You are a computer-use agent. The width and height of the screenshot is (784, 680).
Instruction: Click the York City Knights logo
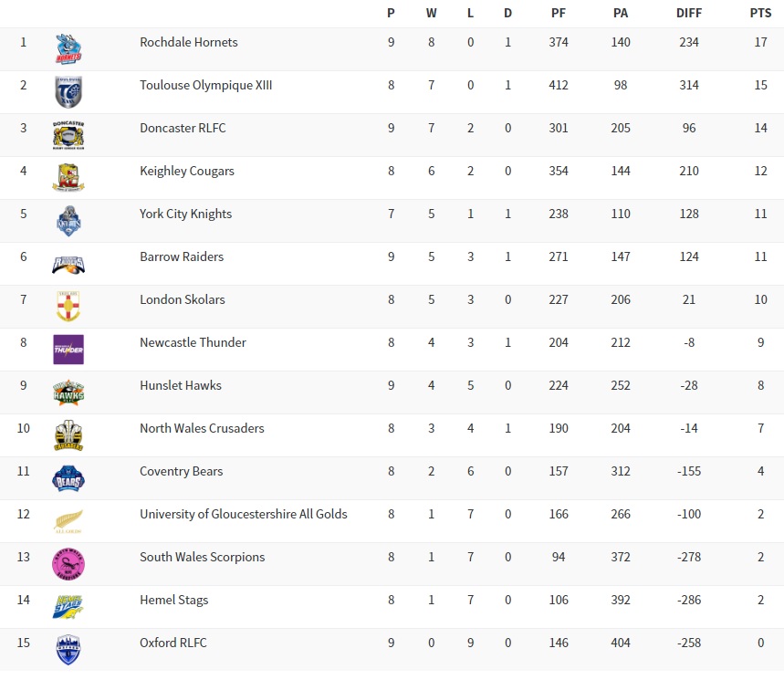[x=68, y=221]
